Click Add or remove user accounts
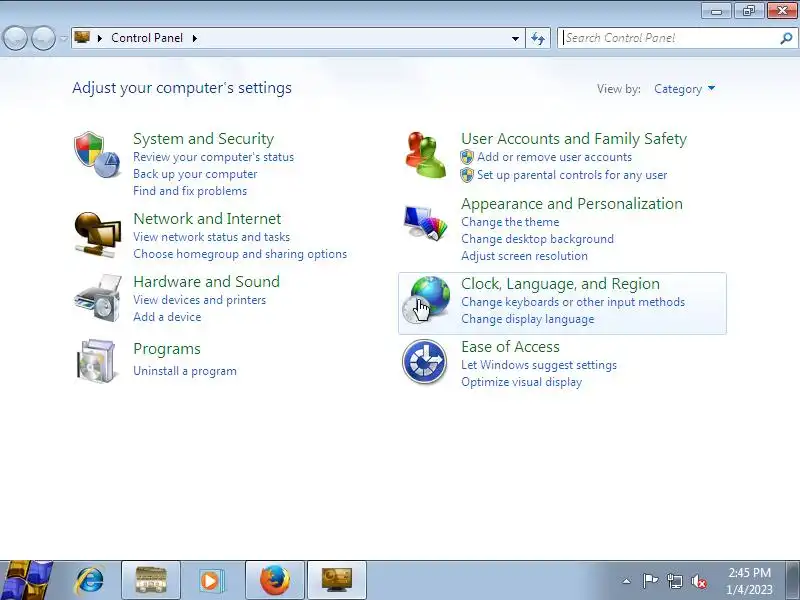 pos(555,157)
